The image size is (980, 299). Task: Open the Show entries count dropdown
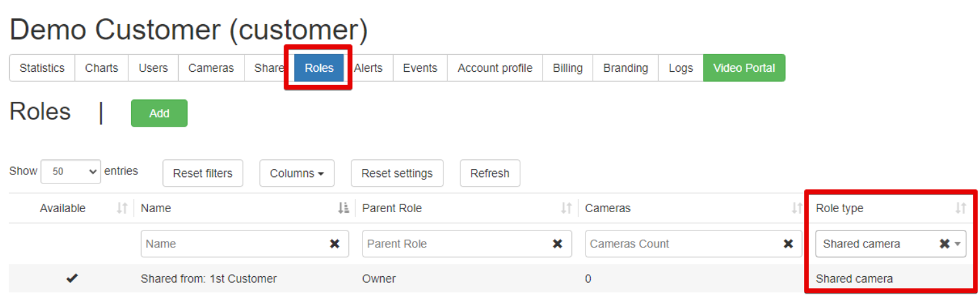click(71, 172)
